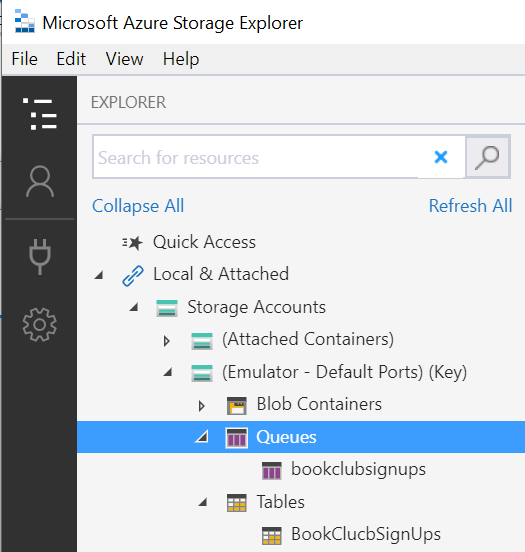525x552 pixels.
Task: Open the Explorer view in sidebar
Action: click(39, 114)
